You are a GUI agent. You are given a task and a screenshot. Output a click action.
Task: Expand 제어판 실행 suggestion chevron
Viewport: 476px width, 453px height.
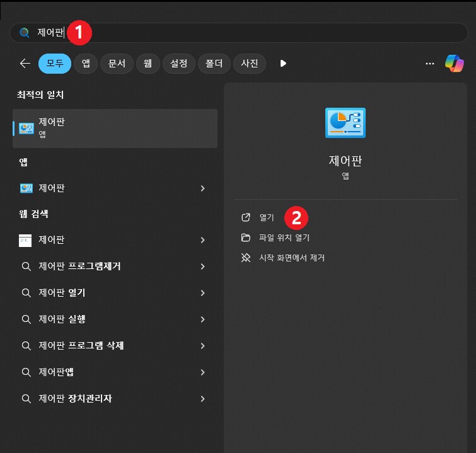[x=203, y=319]
